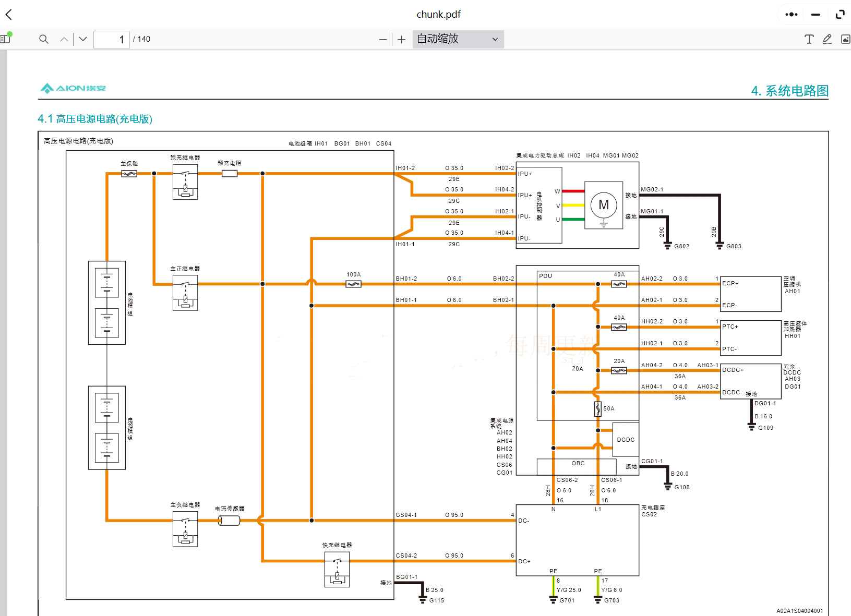
Task: Zoom out with the minus button
Action: [383, 39]
